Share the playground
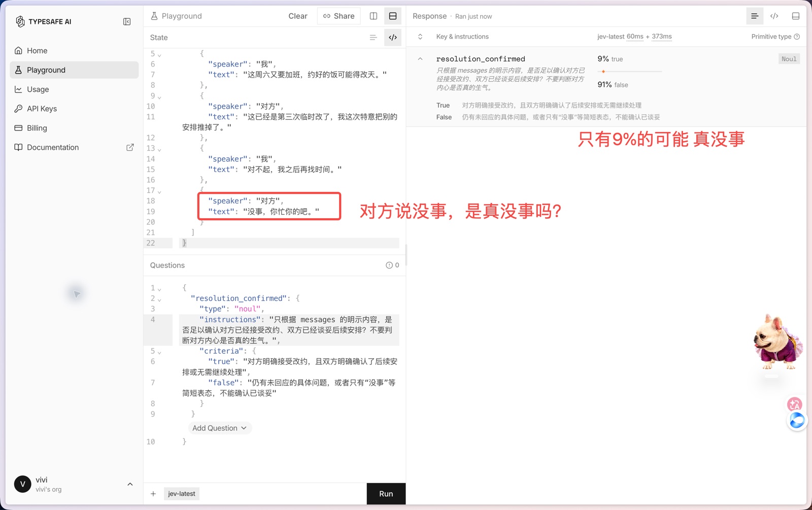 (x=339, y=16)
